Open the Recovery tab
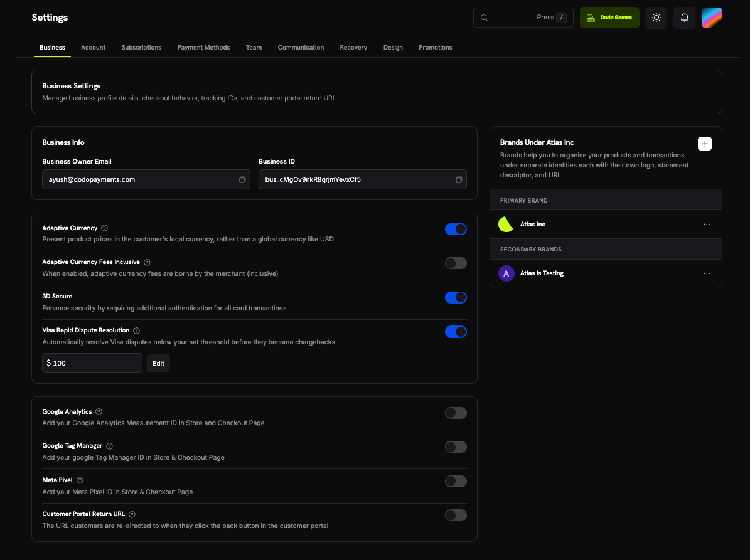The height and width of the screenshot is (560, 750). click(353, 47)
